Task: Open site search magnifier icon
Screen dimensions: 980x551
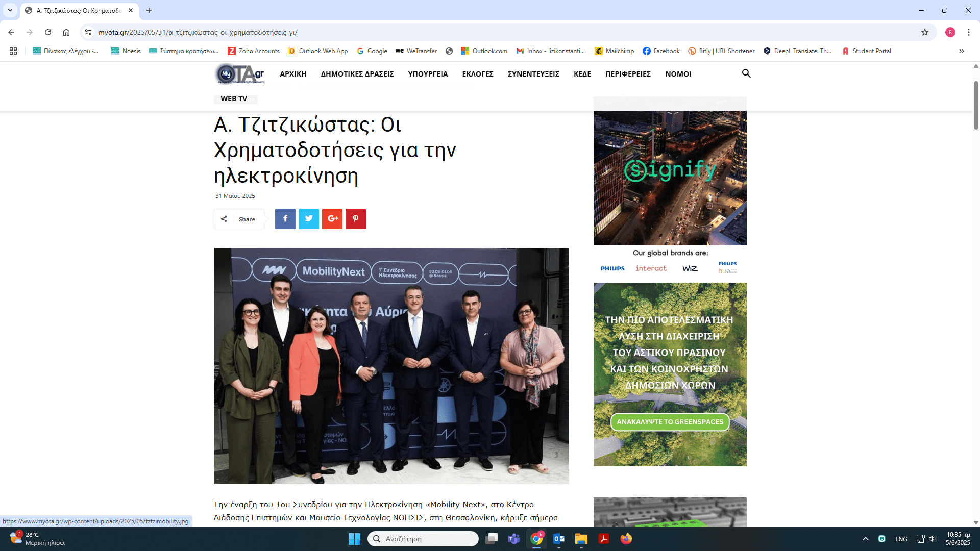Action: pos(746,74)
